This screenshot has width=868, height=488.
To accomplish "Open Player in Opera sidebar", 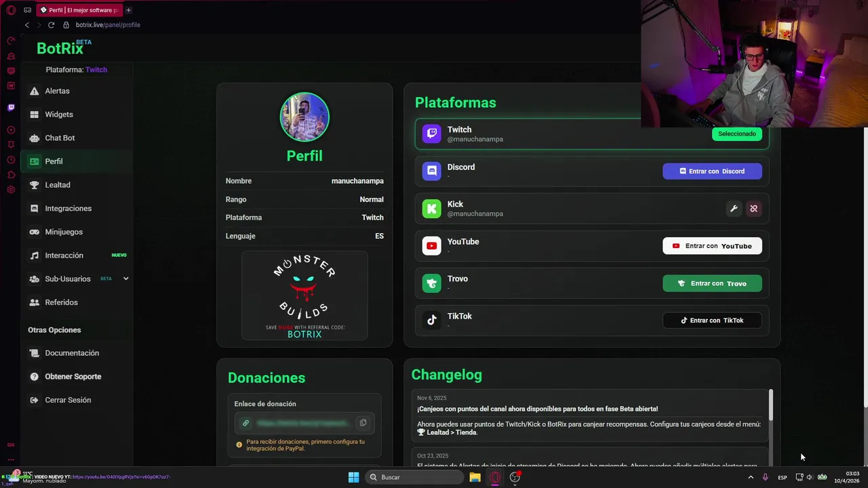I will pyautogui.click(x=11, y=130).
